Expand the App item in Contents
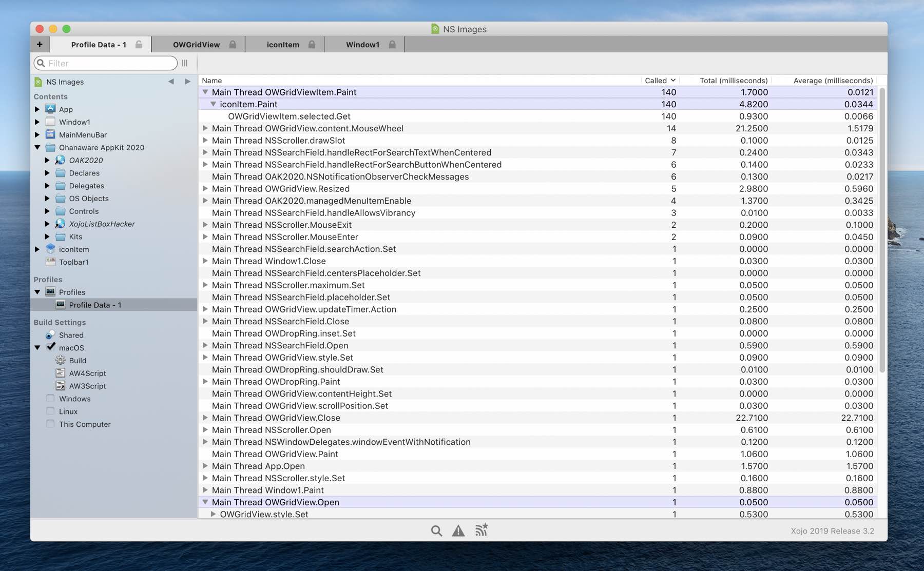This screenshot has height=571, width=924. click(37, 109)
